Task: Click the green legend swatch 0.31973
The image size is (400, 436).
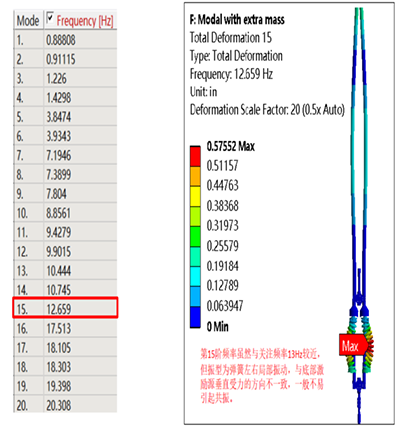Action: 195,236
